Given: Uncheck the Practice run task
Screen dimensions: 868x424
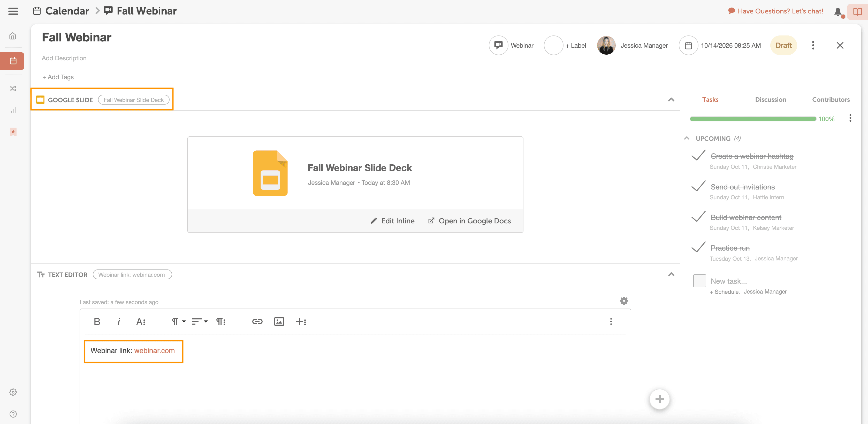Looking at the screenshot, I should tap(698, 247).
